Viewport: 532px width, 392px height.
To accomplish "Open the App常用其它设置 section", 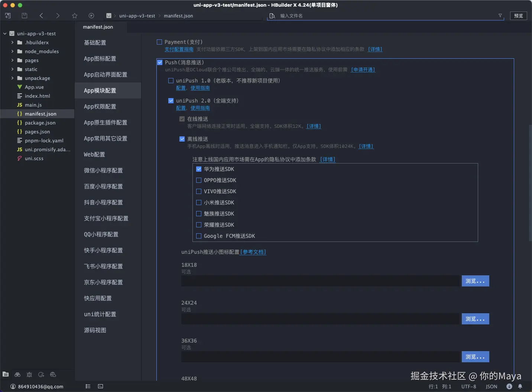I will (108, 139).
